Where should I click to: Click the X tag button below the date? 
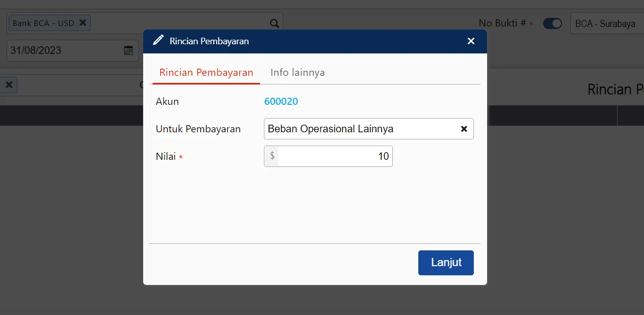pyautogui.click(x=9, y=85)
